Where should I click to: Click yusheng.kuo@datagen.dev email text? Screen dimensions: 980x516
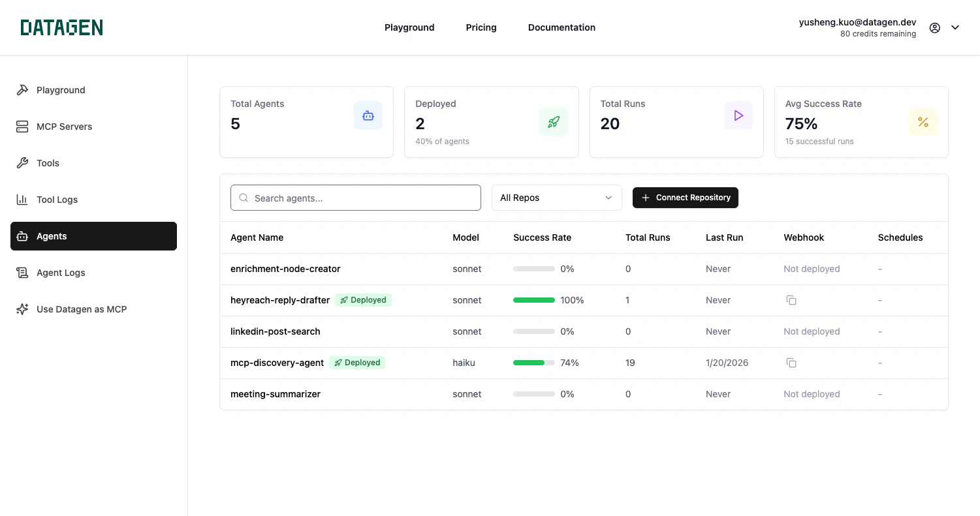pos(857,22)
